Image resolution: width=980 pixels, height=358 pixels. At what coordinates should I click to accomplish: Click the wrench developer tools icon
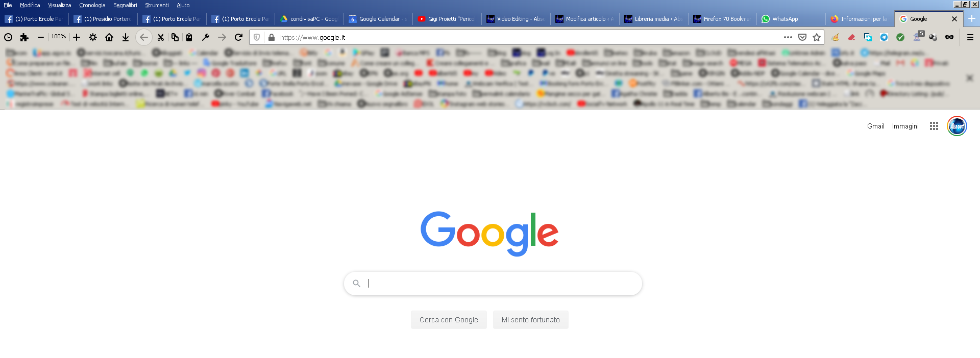click(x=206, y=37)
